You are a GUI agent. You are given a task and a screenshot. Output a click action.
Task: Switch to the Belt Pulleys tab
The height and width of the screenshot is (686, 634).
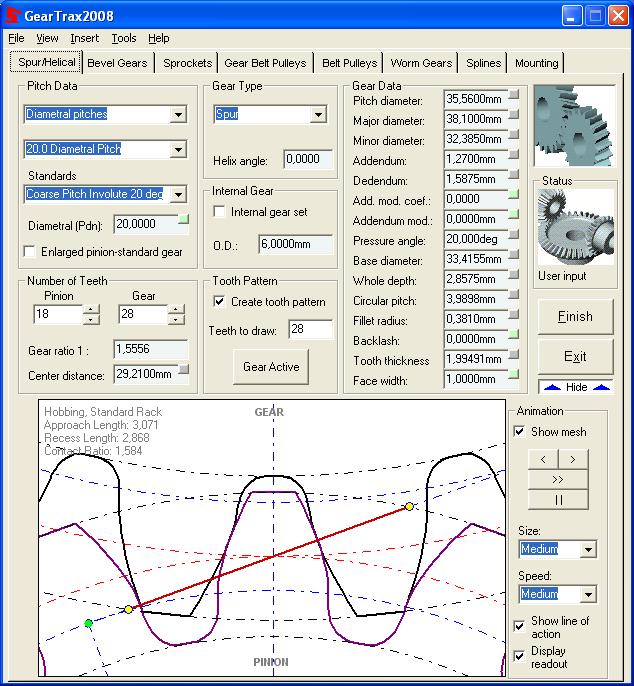click(x=350, y=63)
